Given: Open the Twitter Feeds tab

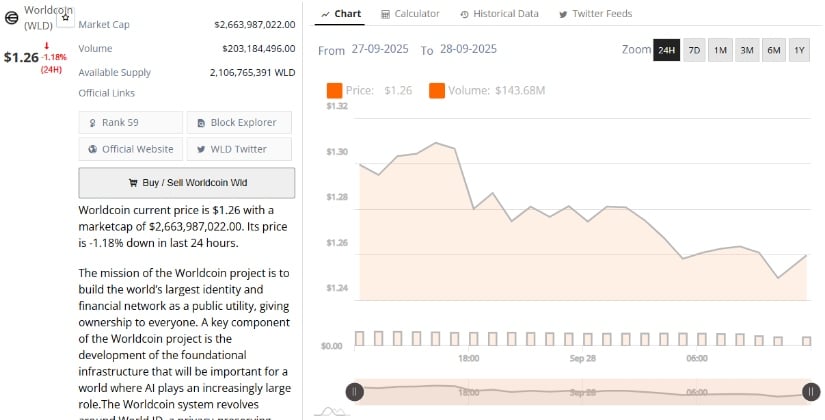Looking at the screenshot, I should pos(595,14).
